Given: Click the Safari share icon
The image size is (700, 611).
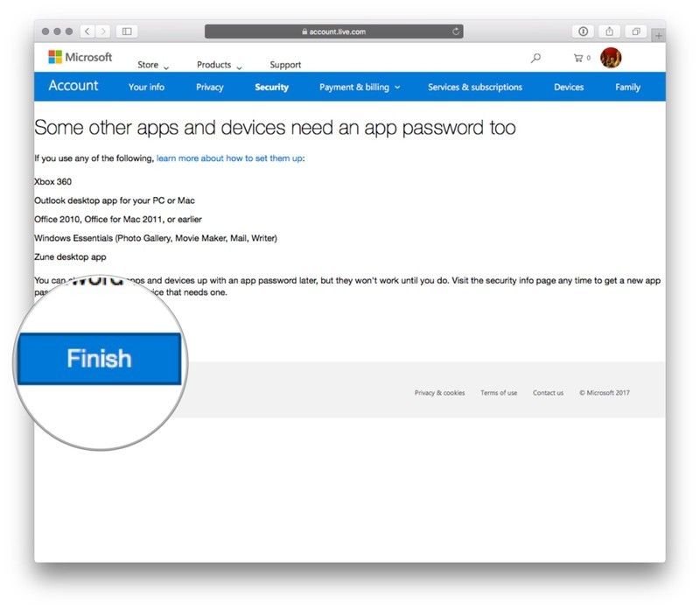Looking at the screenshot, I should click(x=610, y=32).
